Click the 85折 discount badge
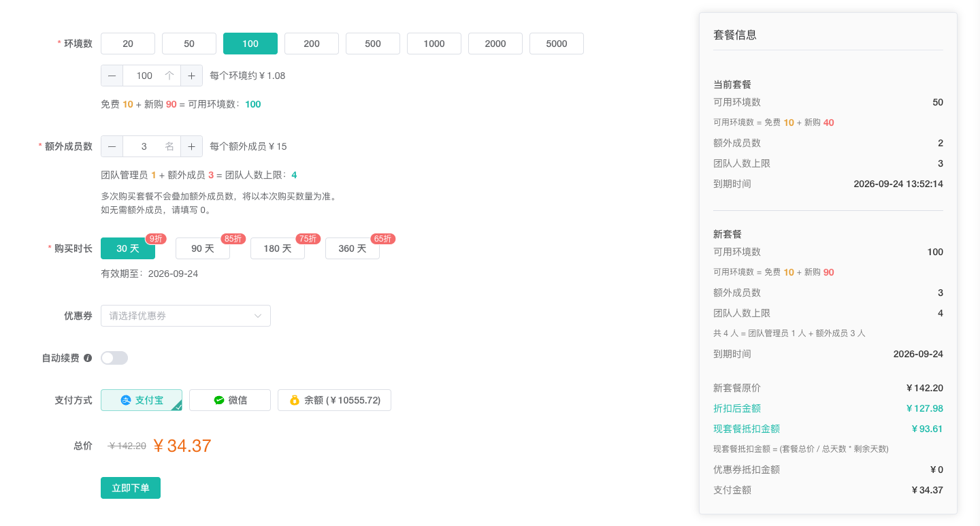Screen dimensions: 980x526 click(x=233, y=239)
